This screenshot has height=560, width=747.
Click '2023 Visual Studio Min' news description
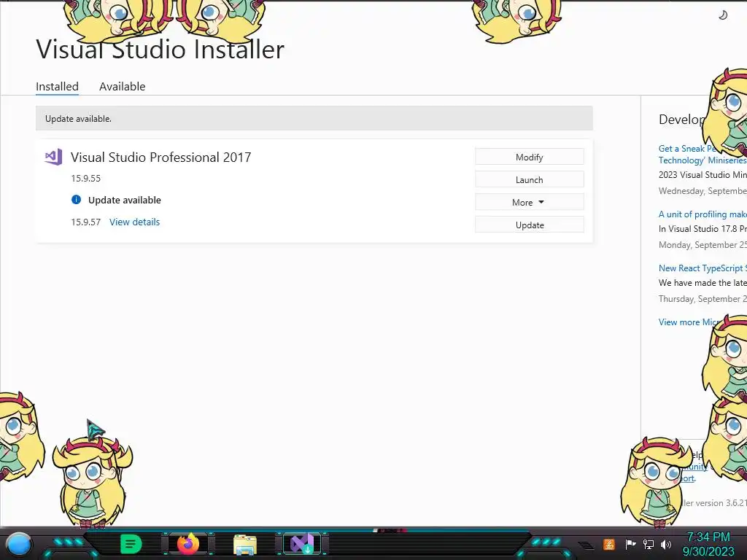coord(703,175)
